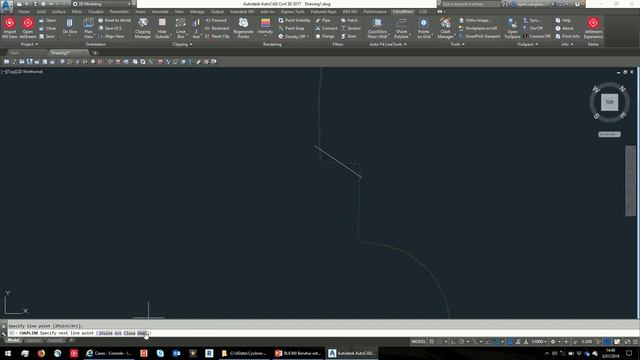Image resolution: width=640 pixels, height=360 pixels.
Task: Expand the Tools panel dropdown
Action: coord(457,44)
